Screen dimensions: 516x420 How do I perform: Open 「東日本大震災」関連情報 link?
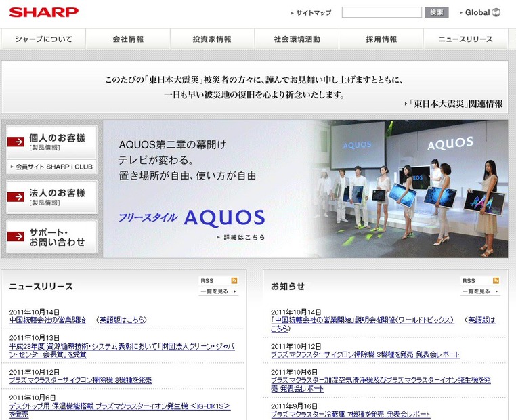[454, 104]
